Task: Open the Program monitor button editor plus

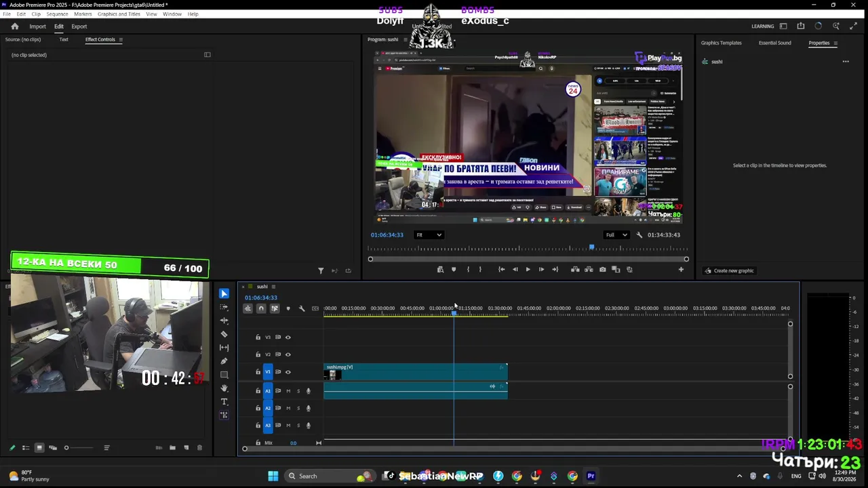Action: tap(681, 270)
